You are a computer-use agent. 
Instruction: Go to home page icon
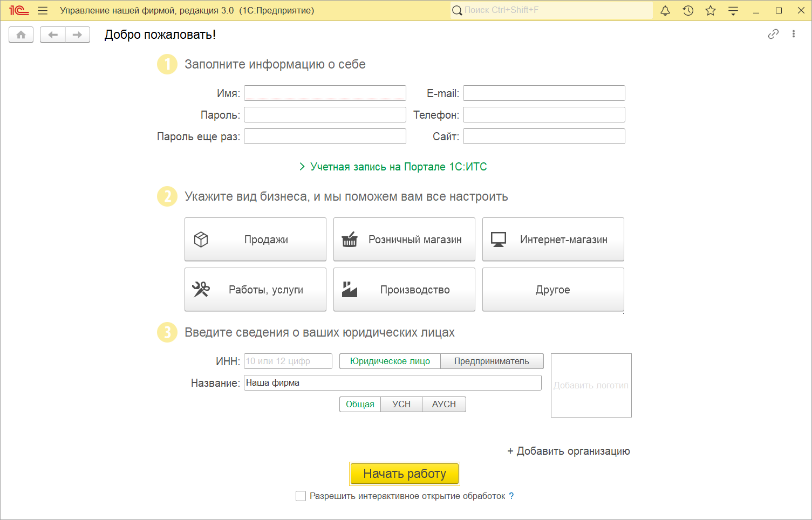pyautogui.click(x=21, y=35)
